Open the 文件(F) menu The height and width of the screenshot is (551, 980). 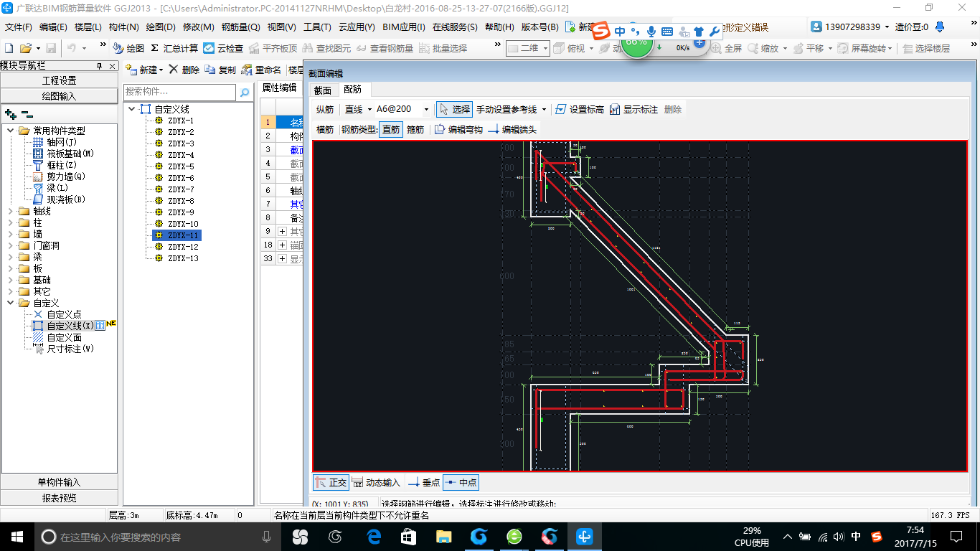click(19, 27)
